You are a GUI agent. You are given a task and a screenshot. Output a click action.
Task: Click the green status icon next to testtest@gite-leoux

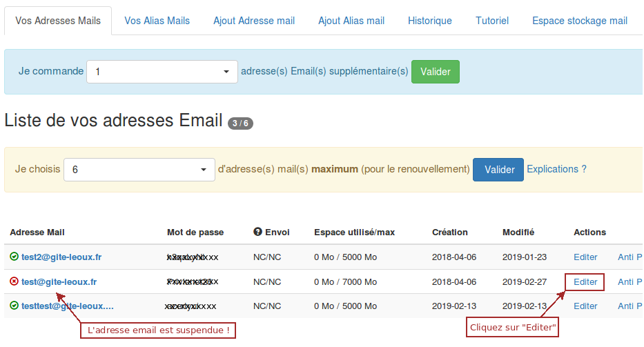(14, 306)
